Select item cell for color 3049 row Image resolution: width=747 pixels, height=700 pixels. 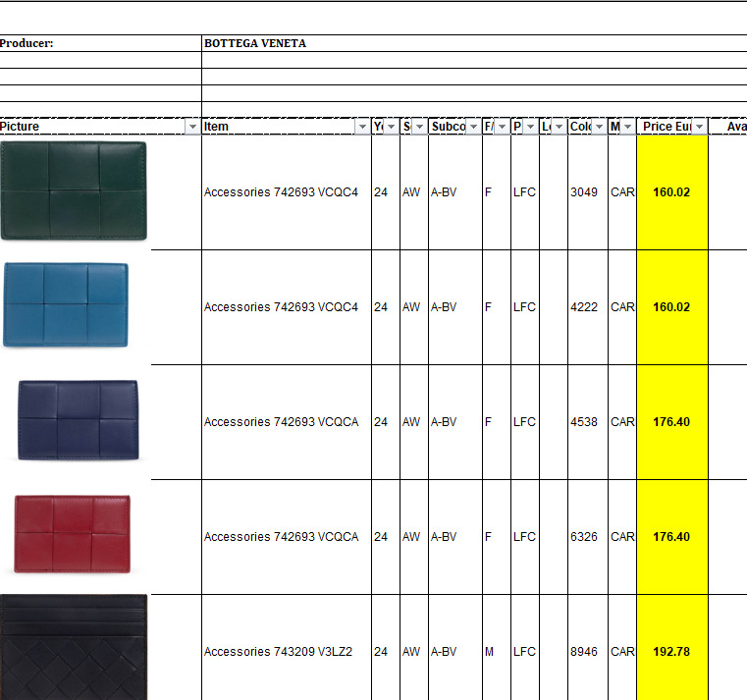click(287, 192)
